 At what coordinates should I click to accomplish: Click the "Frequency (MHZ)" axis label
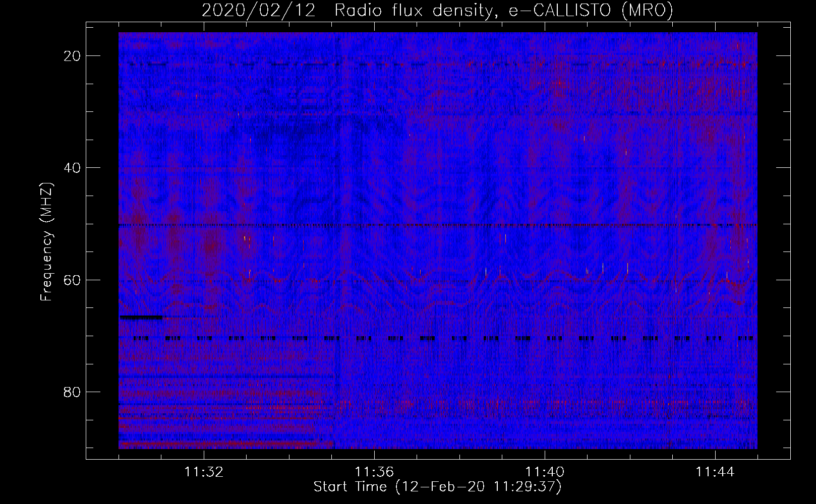[x=46, y=242]
